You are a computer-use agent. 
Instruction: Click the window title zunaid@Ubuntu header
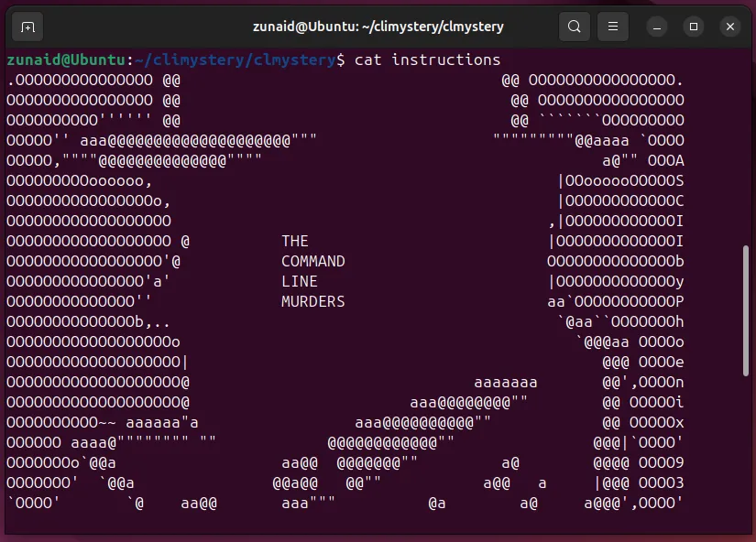point(378,27)
